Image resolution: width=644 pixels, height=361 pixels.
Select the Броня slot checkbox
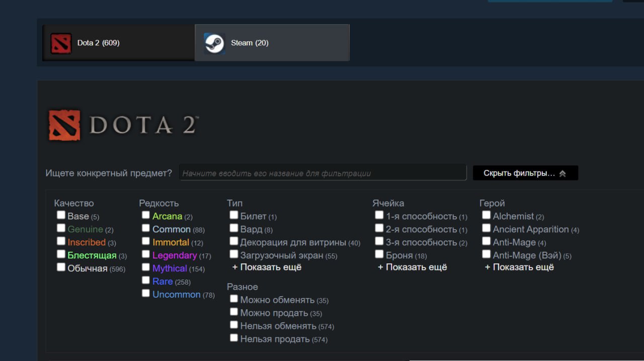(x=379, y=254)
